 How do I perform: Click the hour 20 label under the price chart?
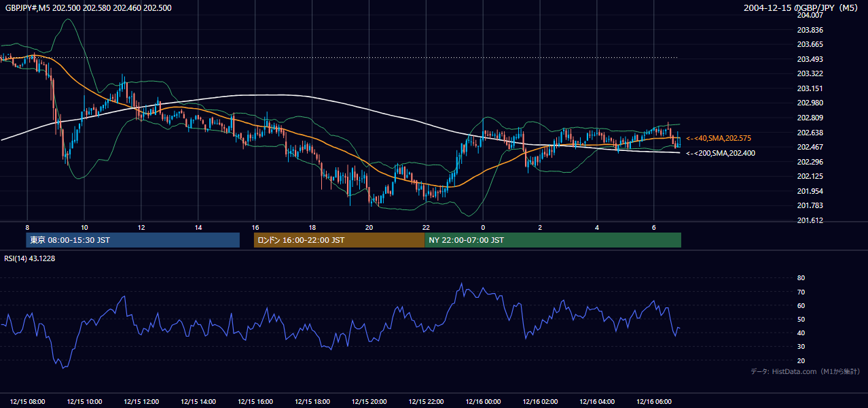pyautogui.click(x=369, y=227)
